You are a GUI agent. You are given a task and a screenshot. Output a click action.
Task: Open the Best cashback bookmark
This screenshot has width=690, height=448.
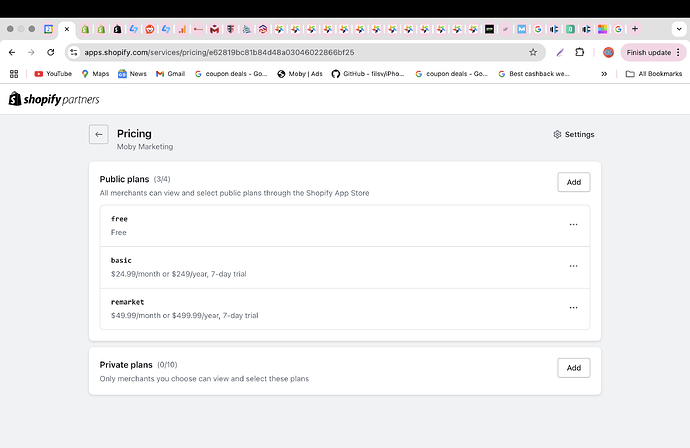534,74
